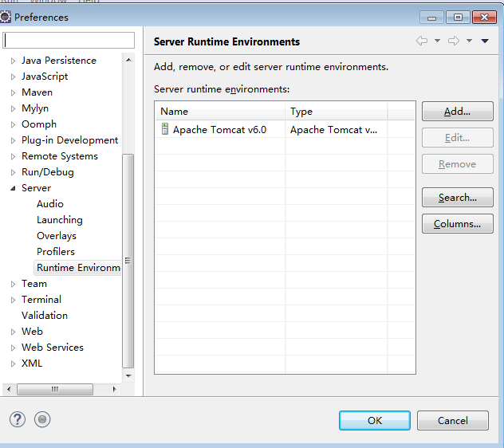The image size is (504, 448).
Task: Expand the Web Services tree node
Action: point(13,348)
